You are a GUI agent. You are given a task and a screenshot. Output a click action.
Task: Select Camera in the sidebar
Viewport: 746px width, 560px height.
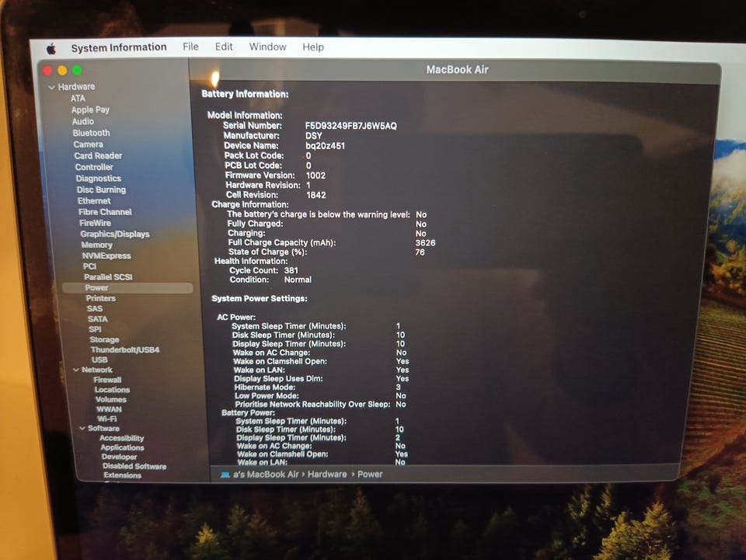(88, 144)
